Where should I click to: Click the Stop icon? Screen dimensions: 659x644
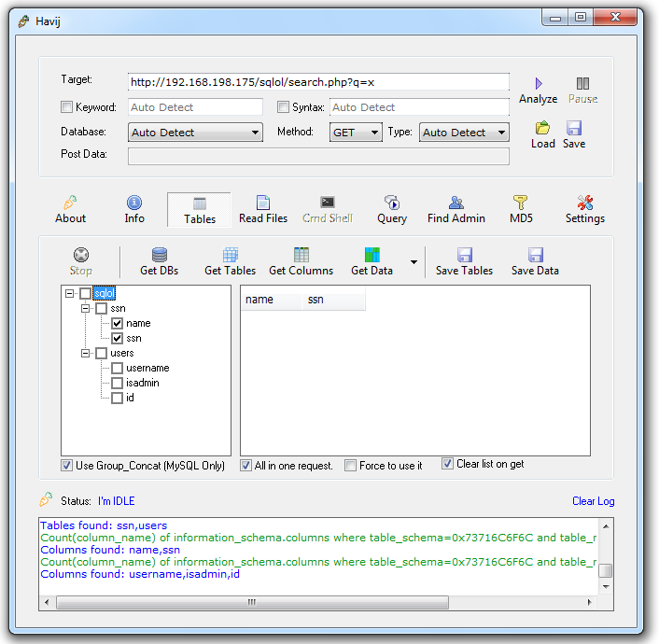[81, 255]
